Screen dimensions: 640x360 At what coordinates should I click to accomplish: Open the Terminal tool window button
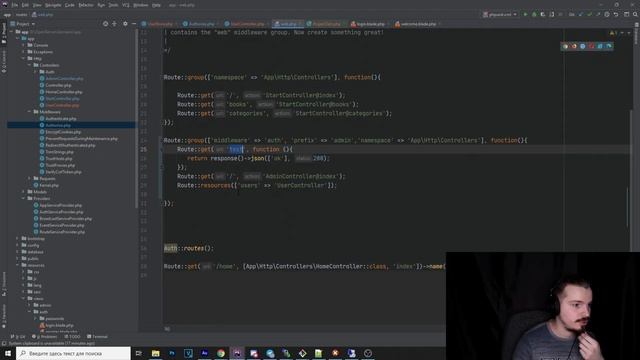coord(98,337)
